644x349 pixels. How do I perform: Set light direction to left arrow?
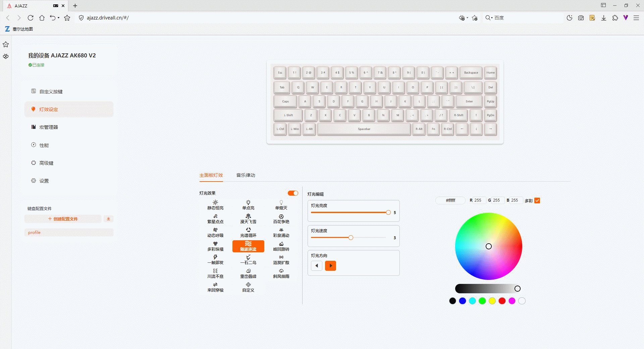317,266
